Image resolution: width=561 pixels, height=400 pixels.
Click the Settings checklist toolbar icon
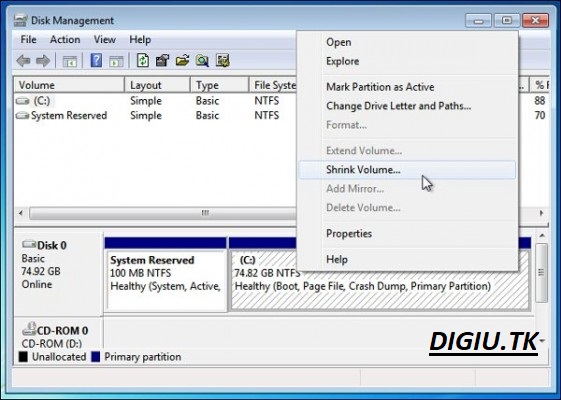coord(222,60)
